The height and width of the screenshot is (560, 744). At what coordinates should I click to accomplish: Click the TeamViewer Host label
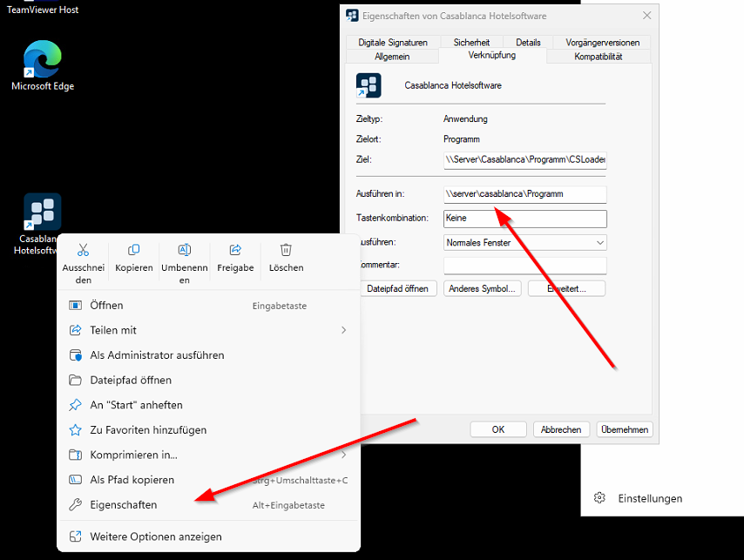point(43,10)
